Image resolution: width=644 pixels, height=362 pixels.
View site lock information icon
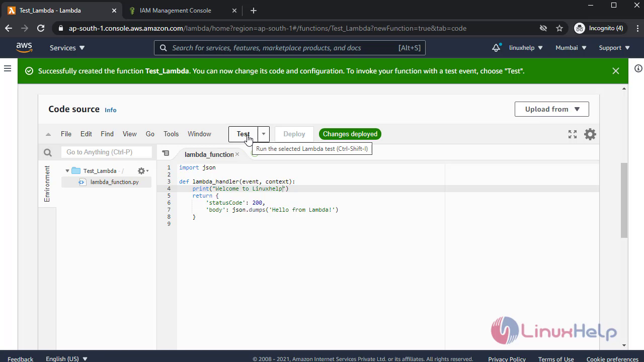point(61,28)
